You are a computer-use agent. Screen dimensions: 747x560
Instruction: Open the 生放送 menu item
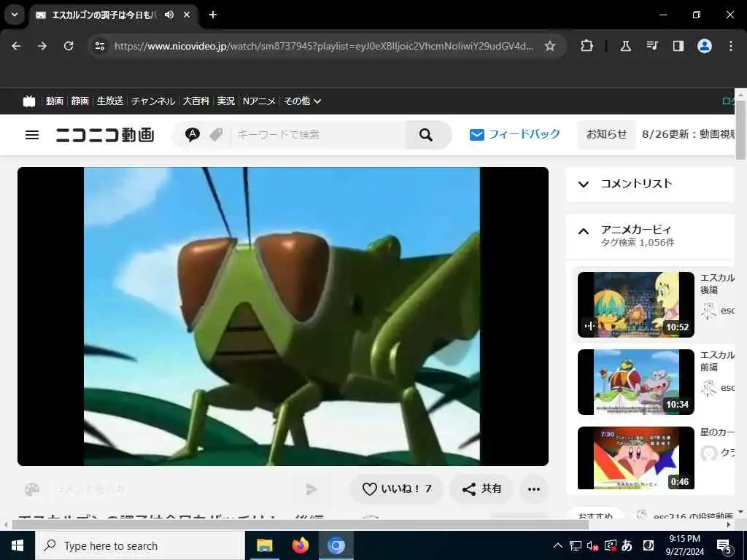pyautogui.click(x=110, y=101)
